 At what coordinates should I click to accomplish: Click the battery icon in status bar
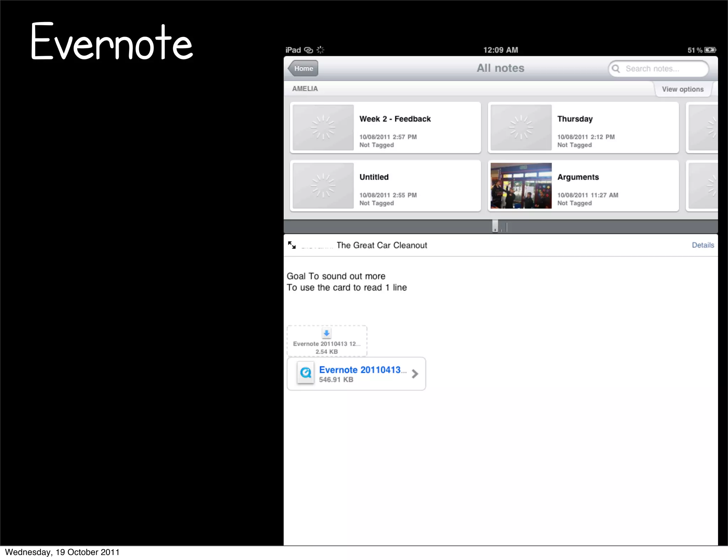[710, 50]
